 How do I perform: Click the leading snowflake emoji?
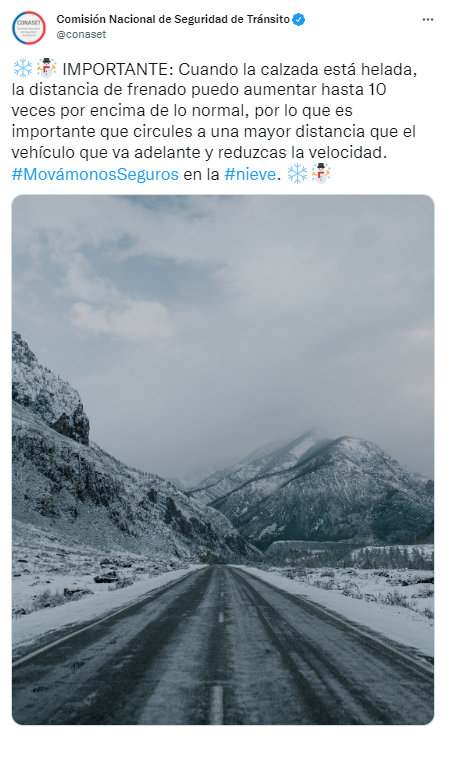tap(23, 69)
